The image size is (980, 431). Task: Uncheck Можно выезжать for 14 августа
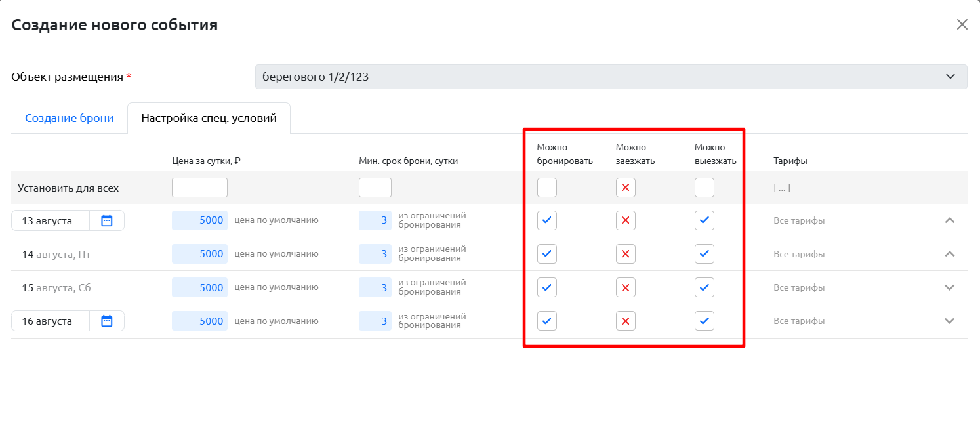[x=704, y=254]
